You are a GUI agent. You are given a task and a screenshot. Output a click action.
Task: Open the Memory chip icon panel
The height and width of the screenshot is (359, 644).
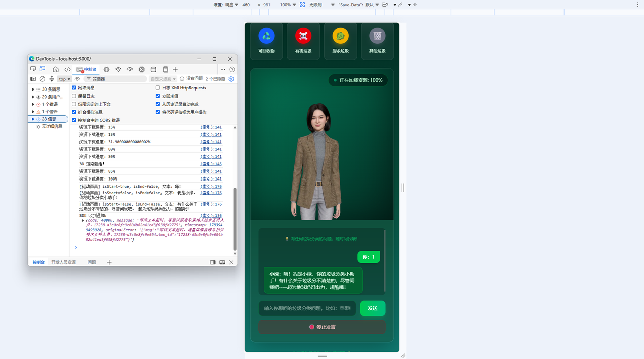click(142, 69)
